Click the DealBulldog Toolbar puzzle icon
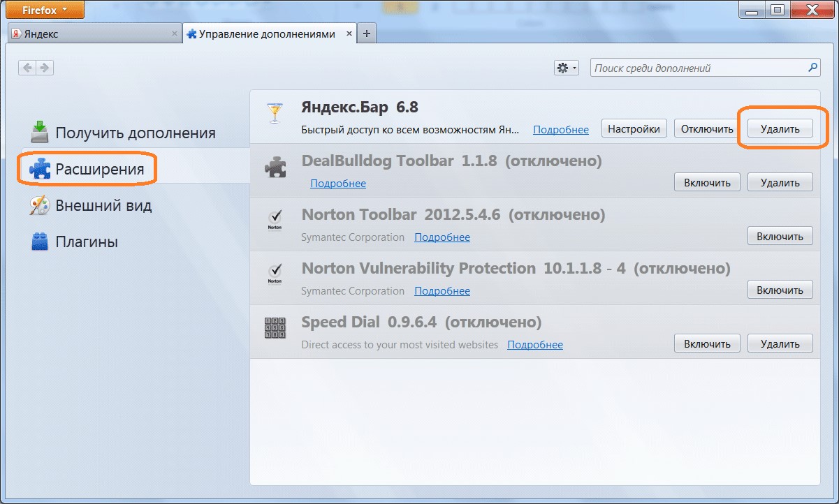The height and width of the screenshot is (504, 839). click(275, 168)
